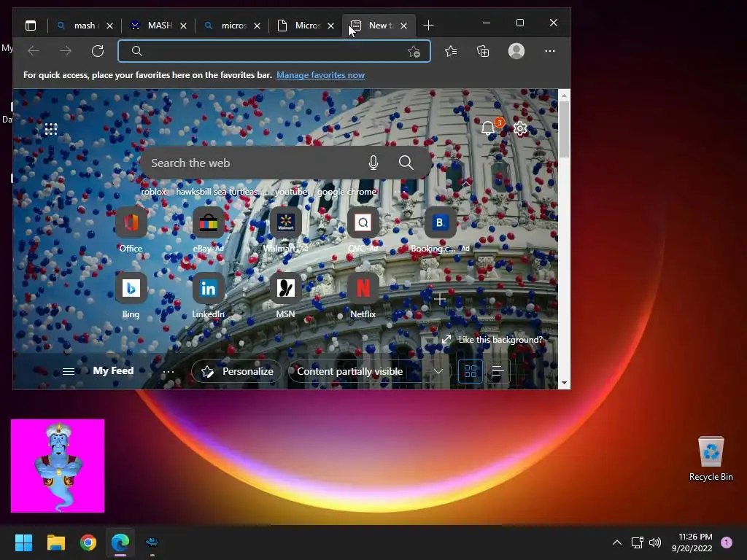Click the Search the web box
Screen dimensions: 747x560
coord(285,163)
